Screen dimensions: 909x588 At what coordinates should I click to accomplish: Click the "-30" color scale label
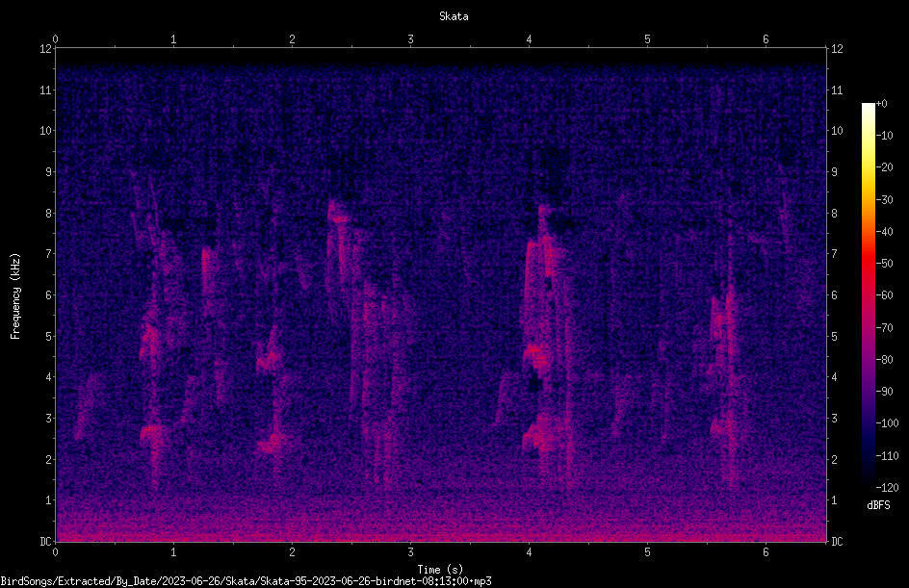(884, 200)
